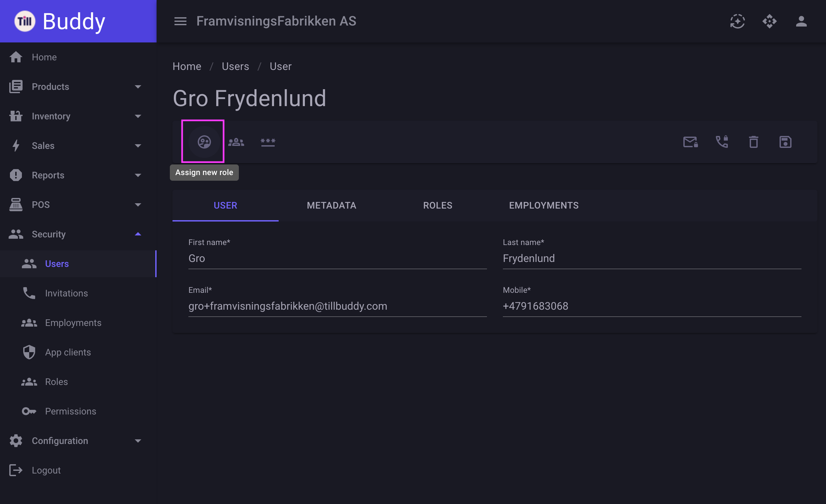Open Permissions in the sidebar

(78, 411)
